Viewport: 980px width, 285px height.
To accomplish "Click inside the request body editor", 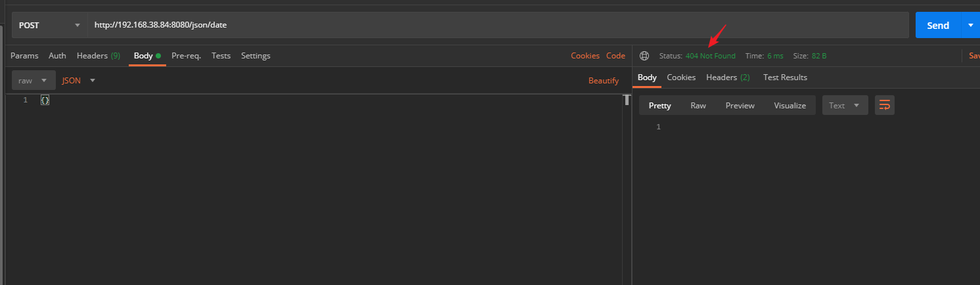I will (315, 190).
